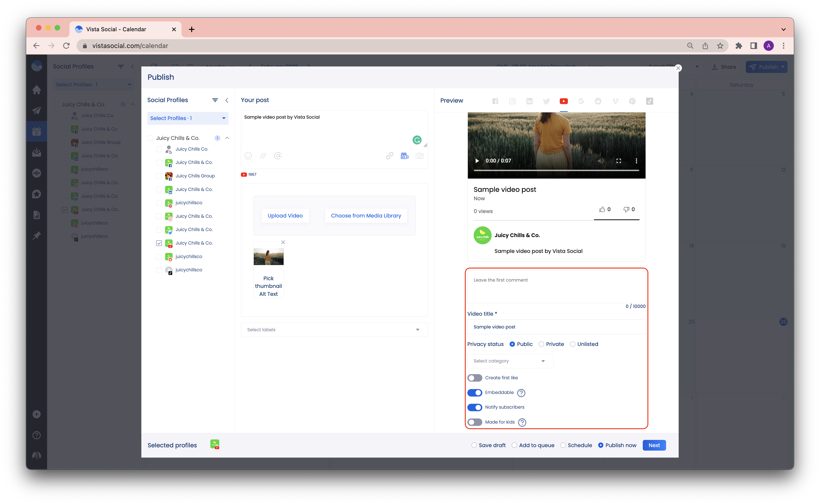Open preview video more options menu

point(636,161)
